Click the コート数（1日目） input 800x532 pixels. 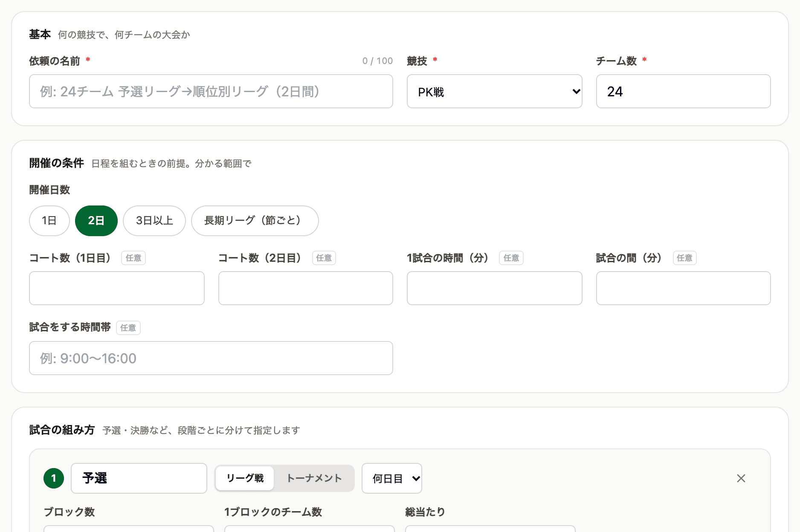coord(117,288)
